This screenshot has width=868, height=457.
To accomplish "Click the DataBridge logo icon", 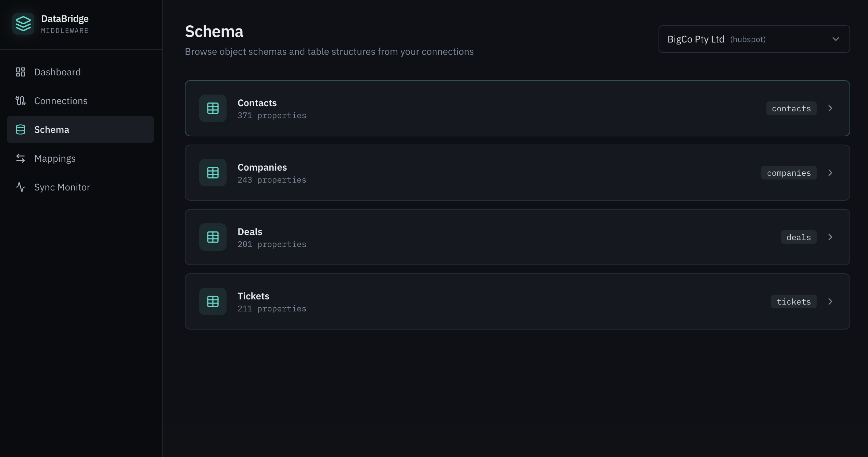I will [x=23, y=23].
